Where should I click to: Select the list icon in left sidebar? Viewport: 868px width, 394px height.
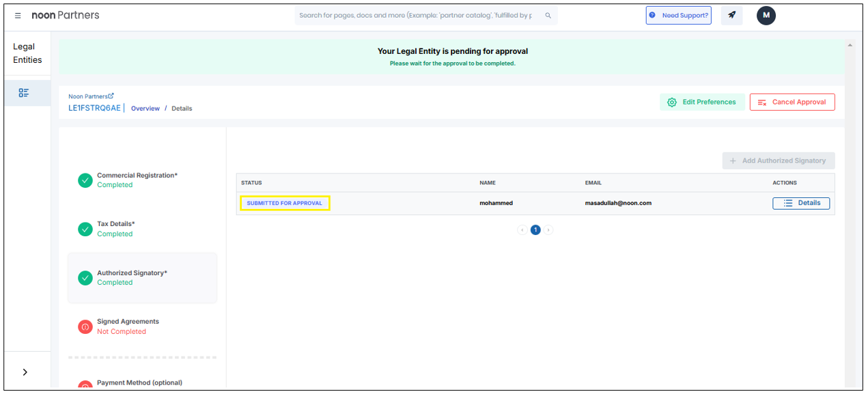pos(24,93)
